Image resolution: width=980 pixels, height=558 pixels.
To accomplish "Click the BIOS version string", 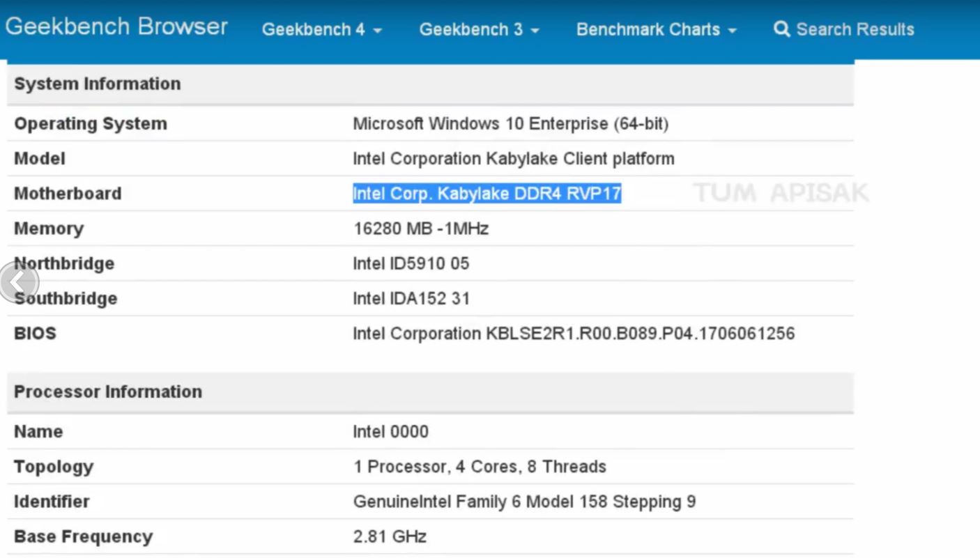I will click(x=574, y=334).
